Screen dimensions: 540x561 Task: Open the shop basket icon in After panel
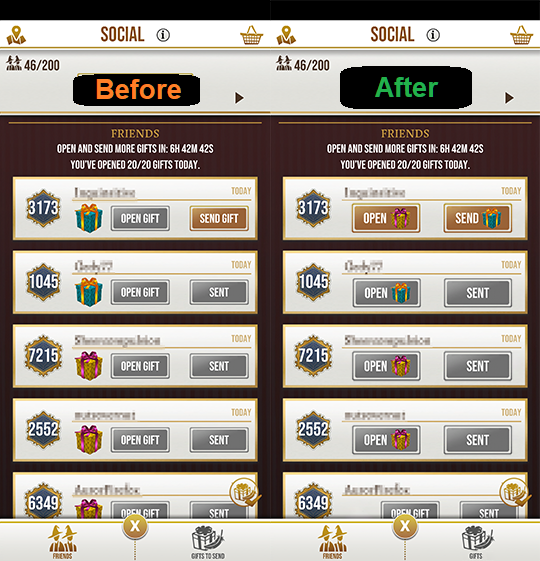[x=521, y=35]
